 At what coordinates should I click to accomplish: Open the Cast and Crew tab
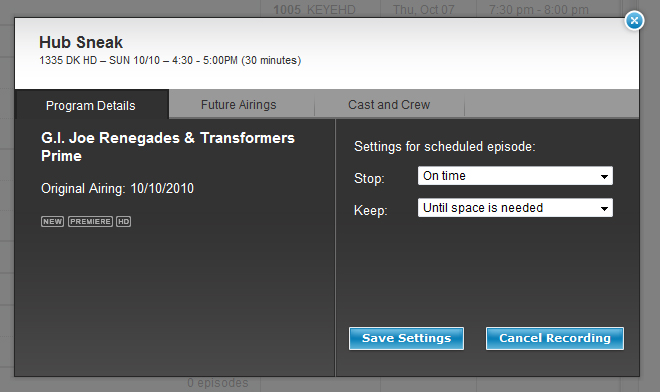(x=389, y=104)
